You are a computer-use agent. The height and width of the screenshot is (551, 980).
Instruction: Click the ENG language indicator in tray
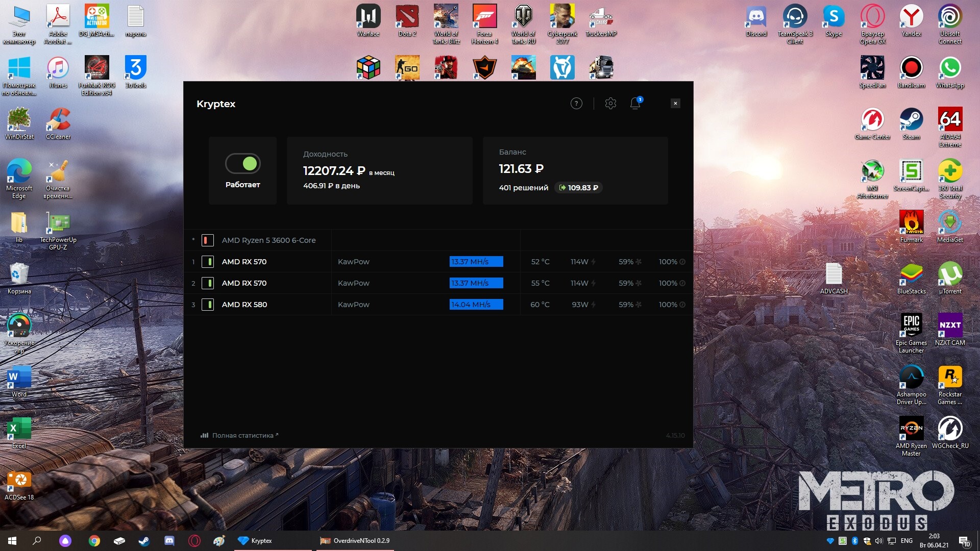pos(906,541)
